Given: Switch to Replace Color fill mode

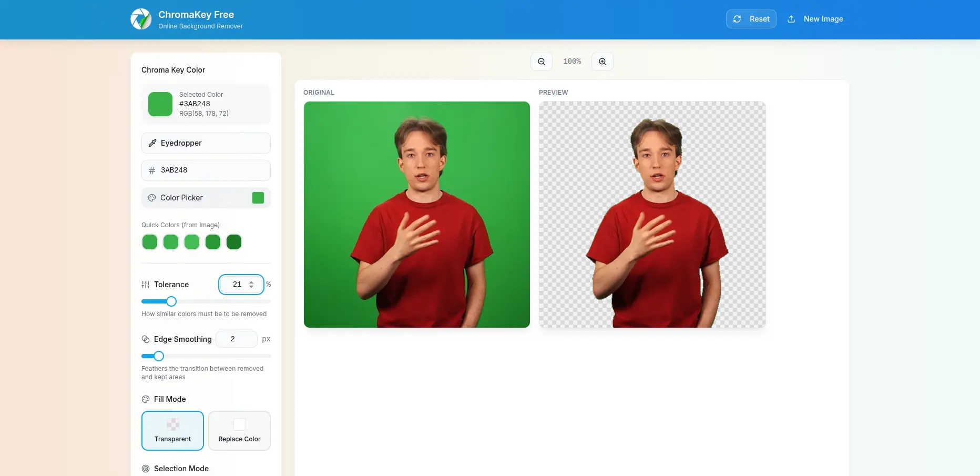Looking at the screenshot, I should tap(239, 431).
